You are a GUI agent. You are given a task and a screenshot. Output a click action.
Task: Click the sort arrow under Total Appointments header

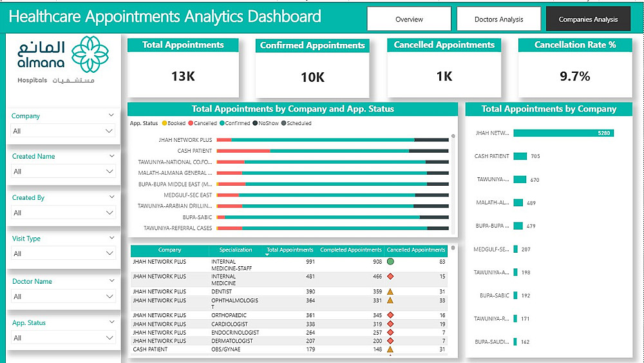(x=267, y=255)
